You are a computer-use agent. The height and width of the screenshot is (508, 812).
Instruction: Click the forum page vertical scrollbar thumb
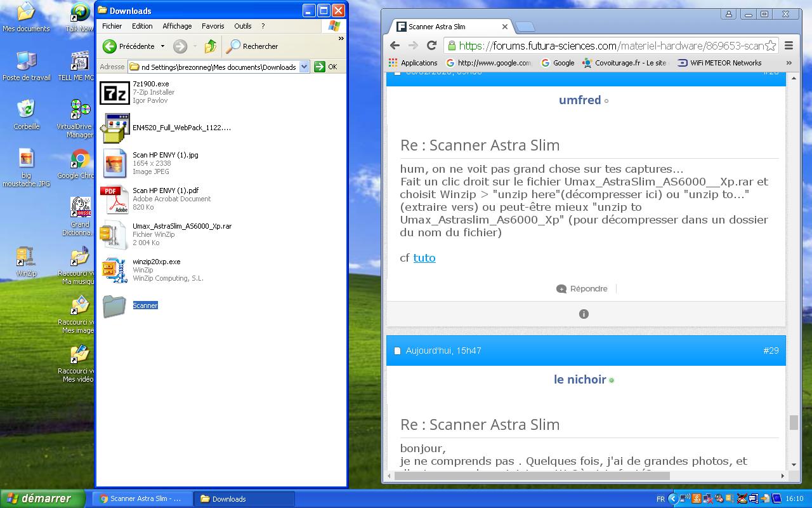pos(794,423)
